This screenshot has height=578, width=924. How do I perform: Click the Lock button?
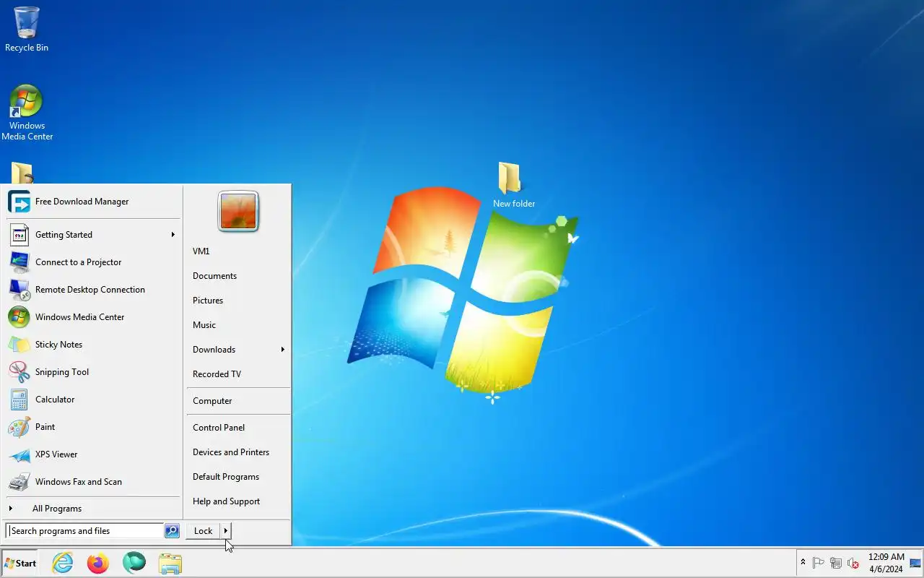tap(203, 531)
